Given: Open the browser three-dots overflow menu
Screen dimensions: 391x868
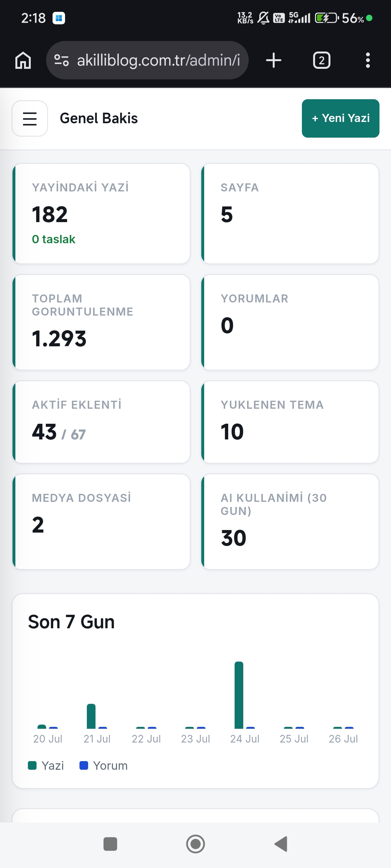Looking at the screenshot, I should (368, 60).
